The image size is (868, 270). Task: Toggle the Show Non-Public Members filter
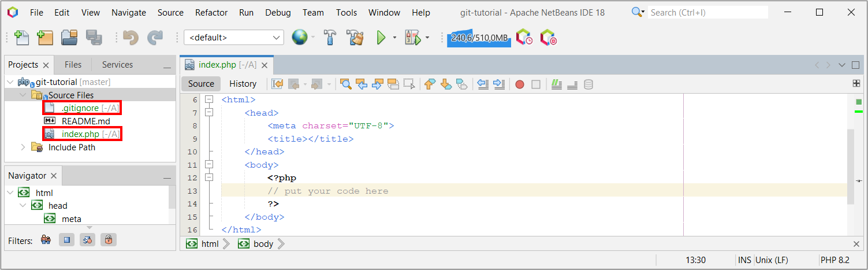[108, 240]
